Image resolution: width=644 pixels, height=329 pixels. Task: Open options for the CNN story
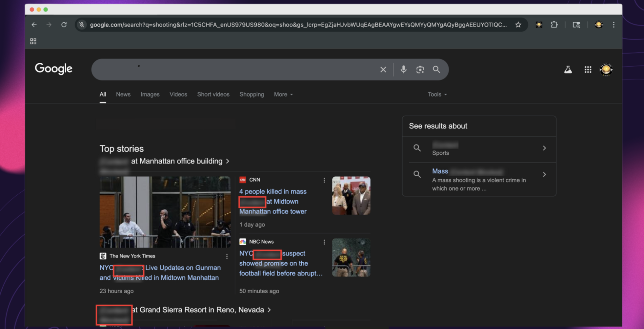tap(324, 180)
